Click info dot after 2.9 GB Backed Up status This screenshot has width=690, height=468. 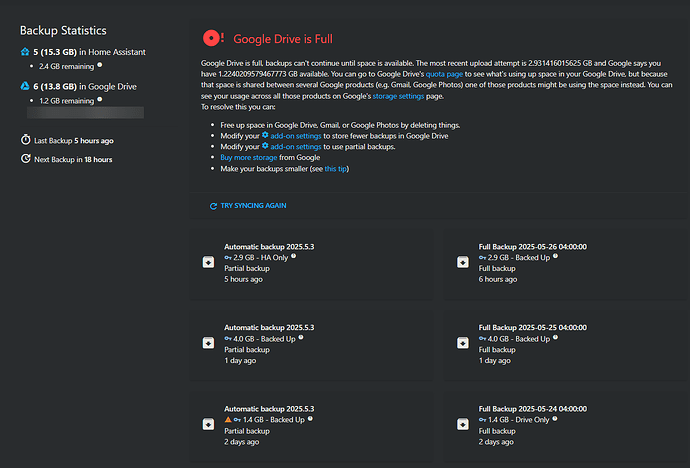pos(555,256)
